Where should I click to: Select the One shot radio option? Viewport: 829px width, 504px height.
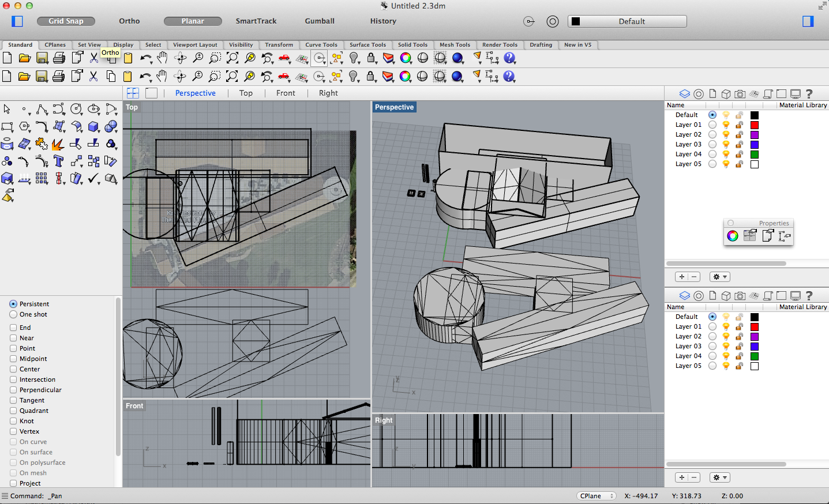pos(13,314)
